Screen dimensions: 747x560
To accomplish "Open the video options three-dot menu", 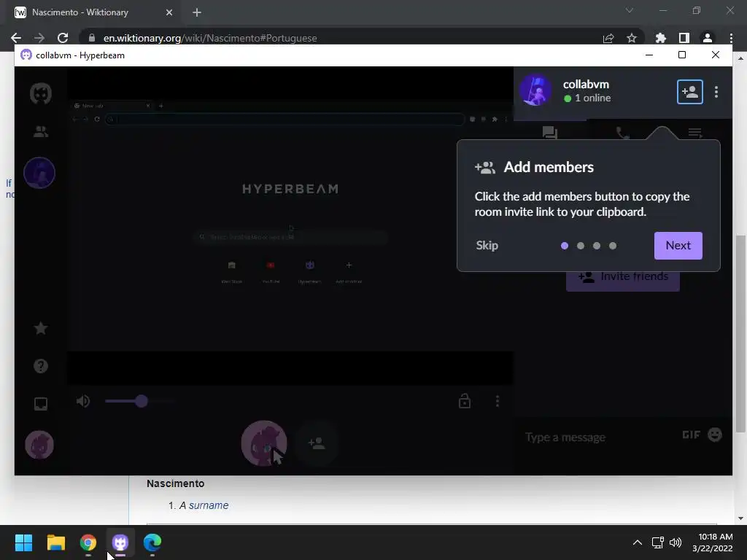I will pos(498,401).
